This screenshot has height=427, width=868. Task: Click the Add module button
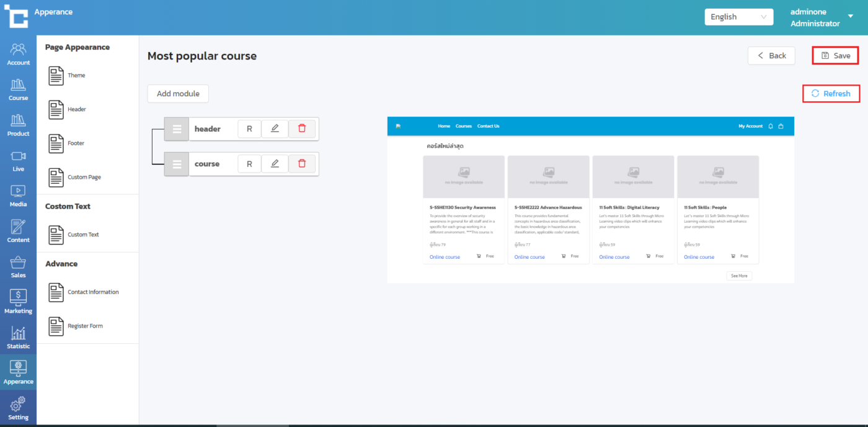coord(178,94)
